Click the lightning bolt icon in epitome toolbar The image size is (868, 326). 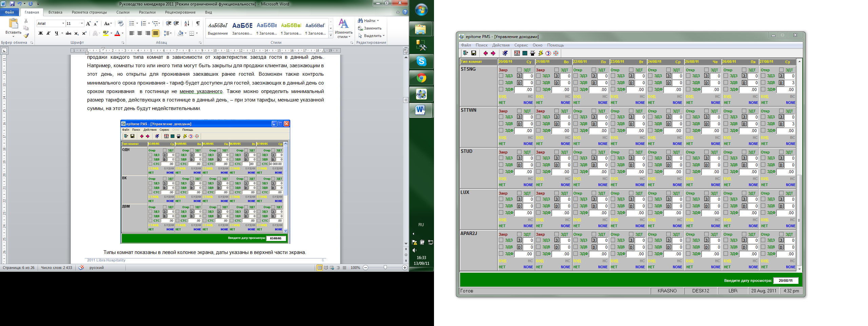pyautogui.click(x=540, y=53)
